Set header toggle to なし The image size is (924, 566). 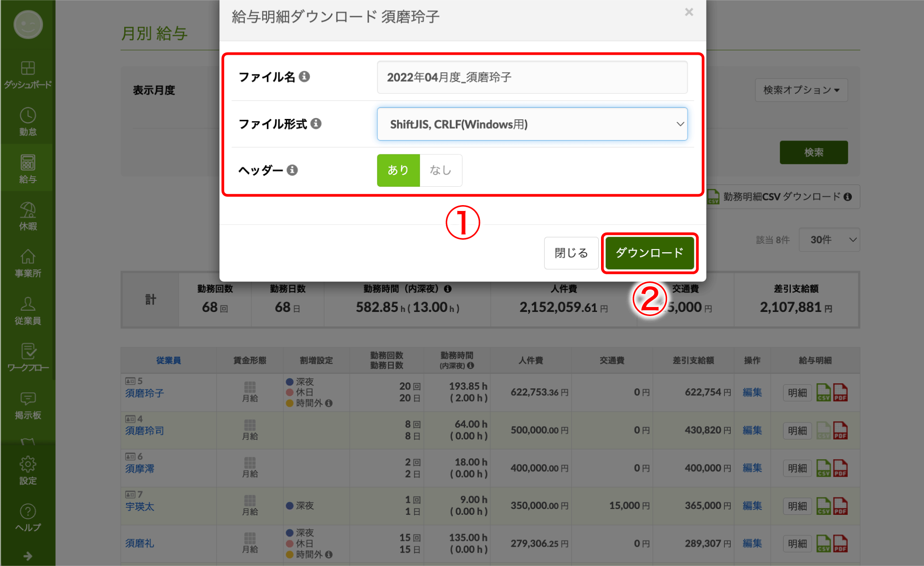pyautogui.click(x=440, y=170)
